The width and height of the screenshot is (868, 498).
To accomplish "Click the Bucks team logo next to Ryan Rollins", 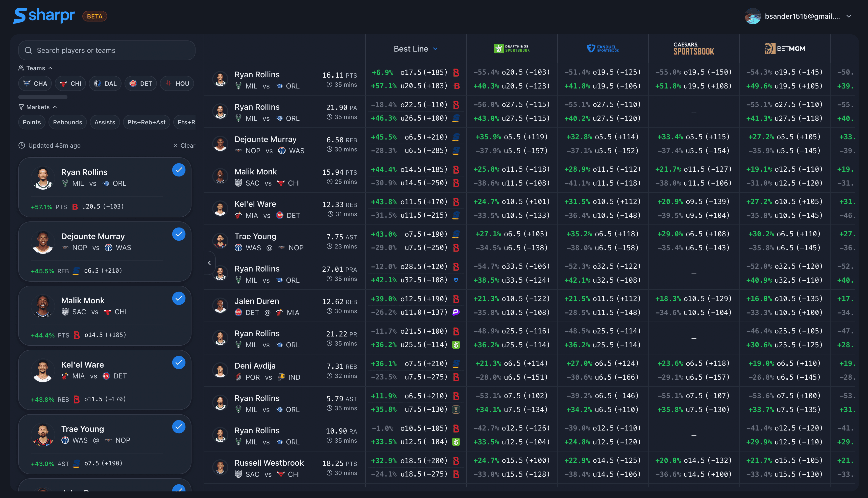I will [238, 86].
